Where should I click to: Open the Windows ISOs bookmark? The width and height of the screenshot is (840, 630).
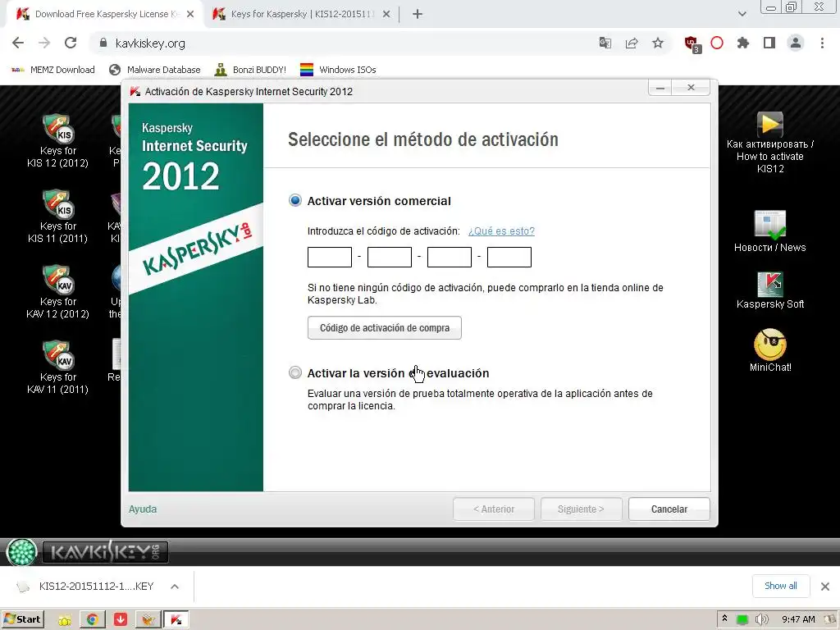click(338, 70)
